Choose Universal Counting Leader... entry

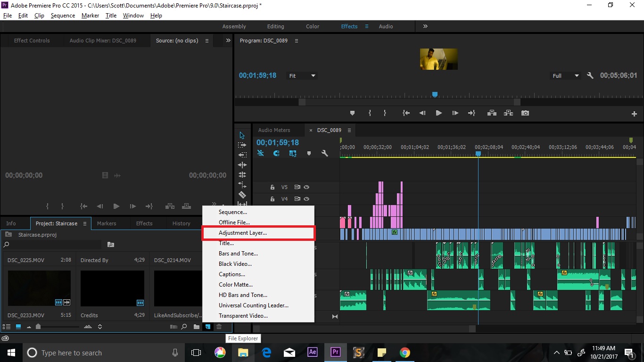pyautogui.click(x=258, y=305)
